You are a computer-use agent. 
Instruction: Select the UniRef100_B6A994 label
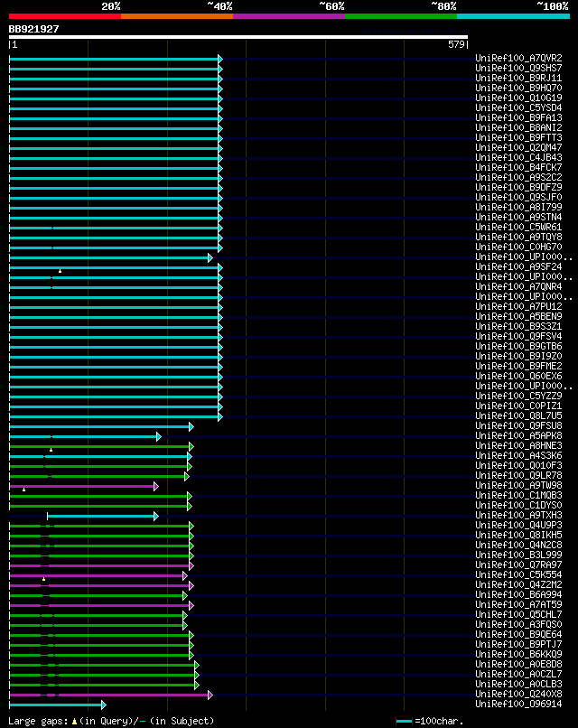[x=518, y=594]
